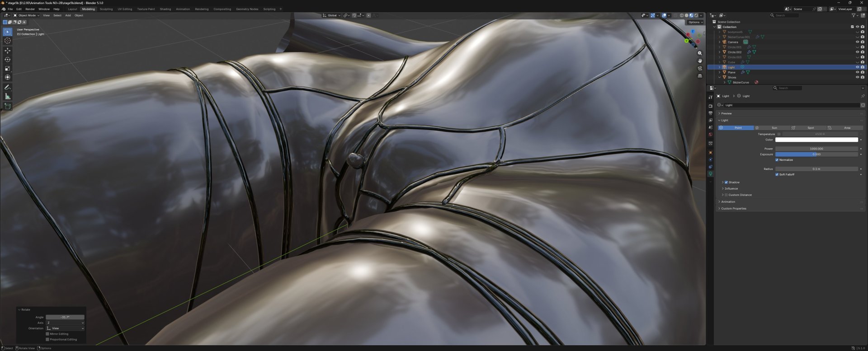Disable the Shadow checkbox
Viewport: 868px width, 351px height.
[x=726, y=183]
